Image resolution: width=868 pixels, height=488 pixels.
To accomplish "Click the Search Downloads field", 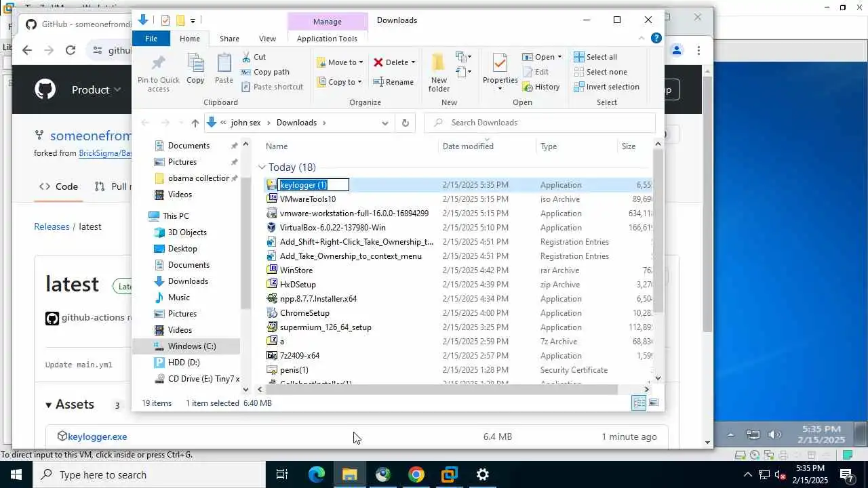I will point(540,123).
